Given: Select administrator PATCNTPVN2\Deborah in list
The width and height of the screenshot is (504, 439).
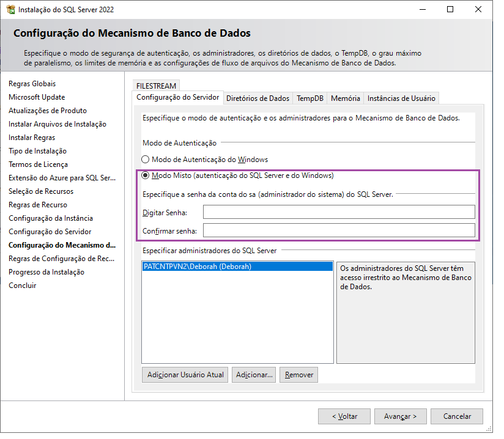Looking at the screenshot, I should click(237, 267).
